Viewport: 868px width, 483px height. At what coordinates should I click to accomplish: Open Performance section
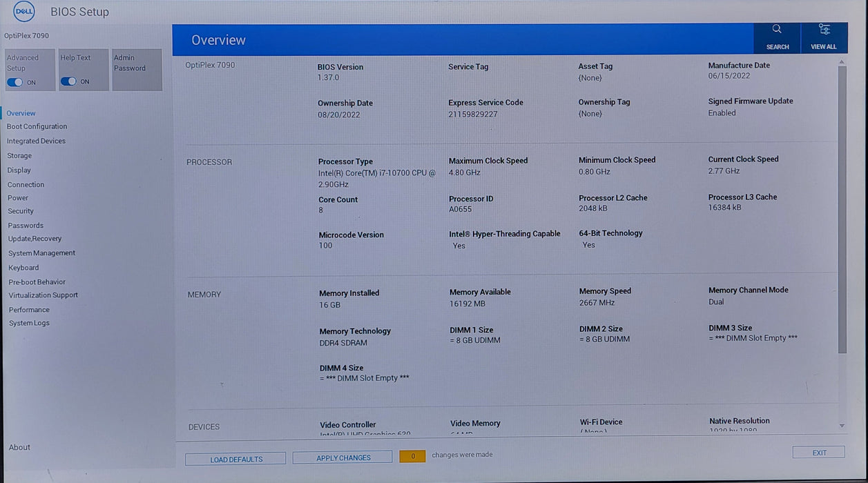(x=29, y=310)
